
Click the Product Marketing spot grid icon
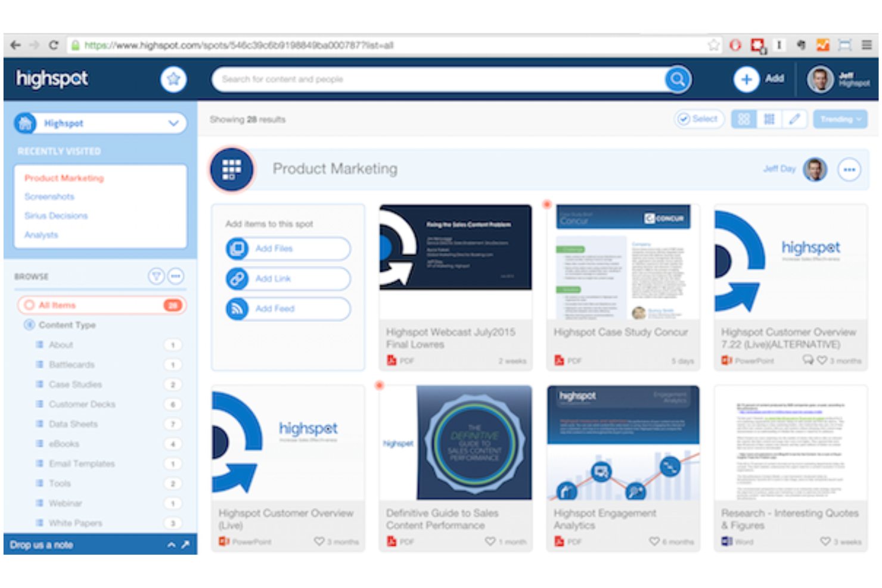(x=232, y=169)
